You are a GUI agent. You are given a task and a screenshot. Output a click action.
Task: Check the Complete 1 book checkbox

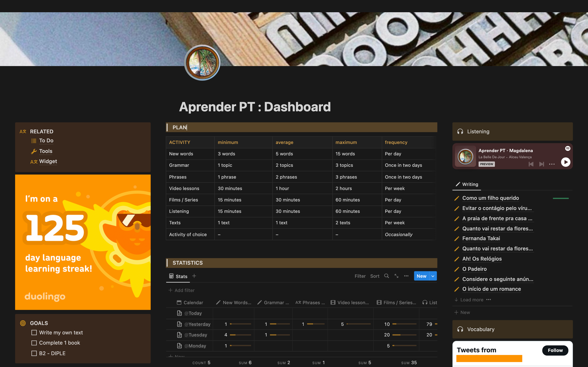pos(34,343)
